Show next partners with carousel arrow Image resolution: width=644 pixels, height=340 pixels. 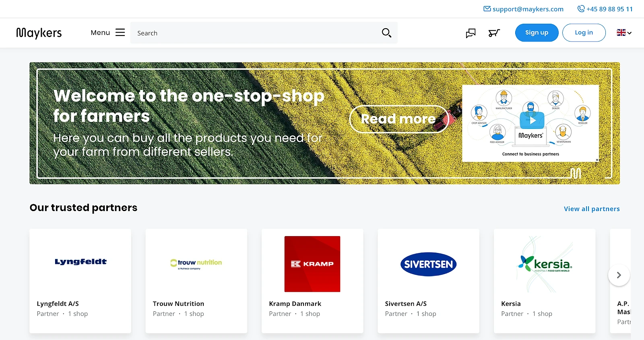tap(619, 275)
